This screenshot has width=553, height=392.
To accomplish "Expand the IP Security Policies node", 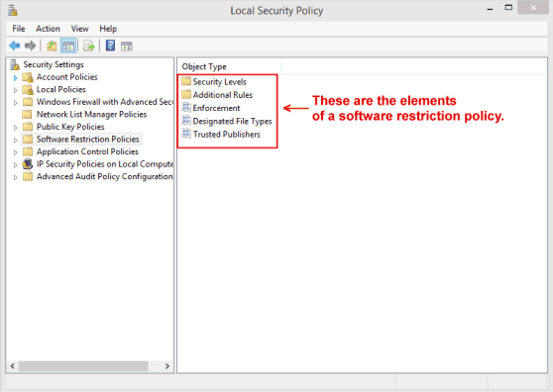I will (x=15, y=165).
